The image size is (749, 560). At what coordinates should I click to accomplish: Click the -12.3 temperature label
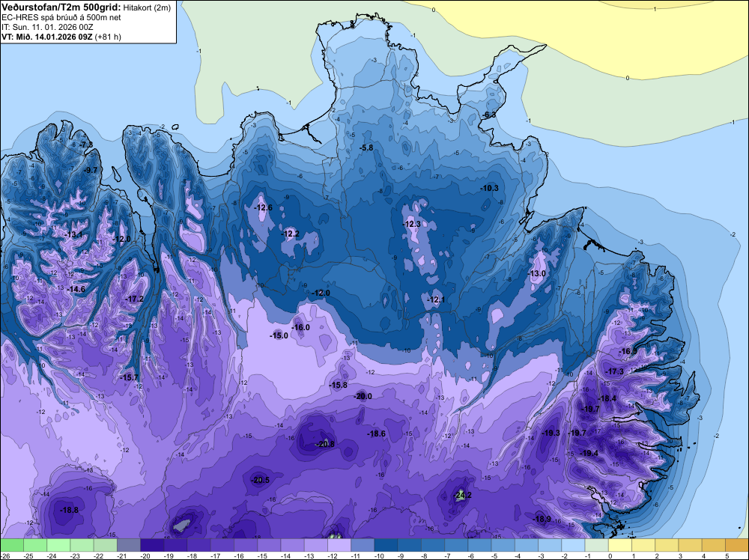pos(412,224)
